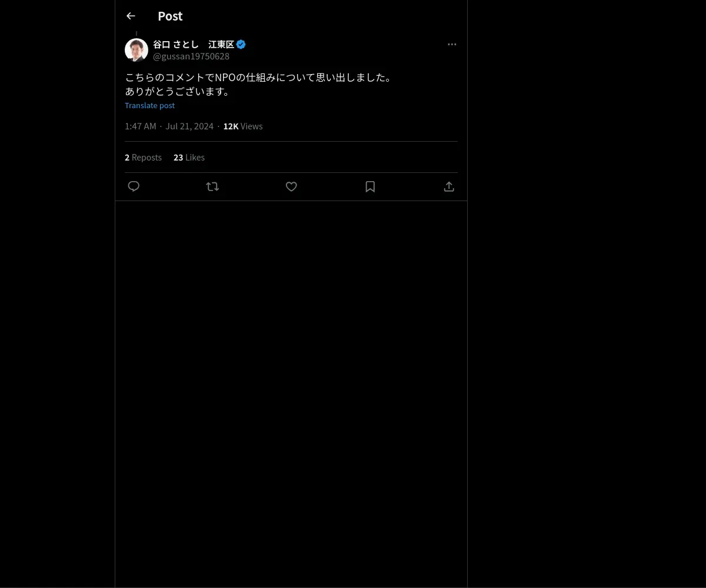Click the ありがとうございます。 text line

pyautogui.click(x=178, y=92)
